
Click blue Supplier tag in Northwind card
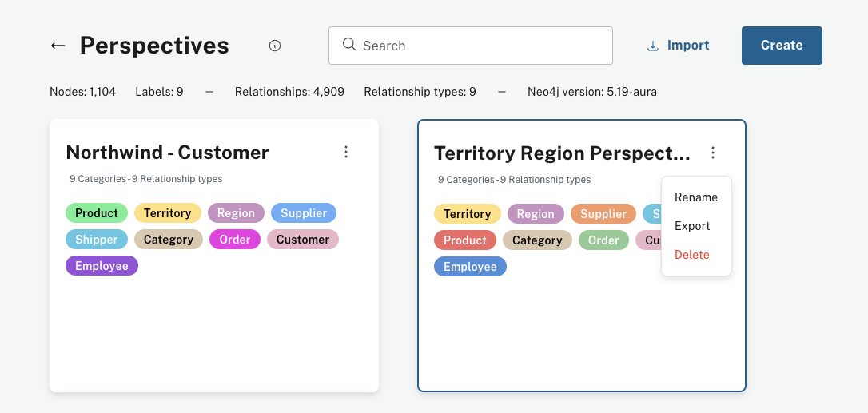[x=303, y=213]
